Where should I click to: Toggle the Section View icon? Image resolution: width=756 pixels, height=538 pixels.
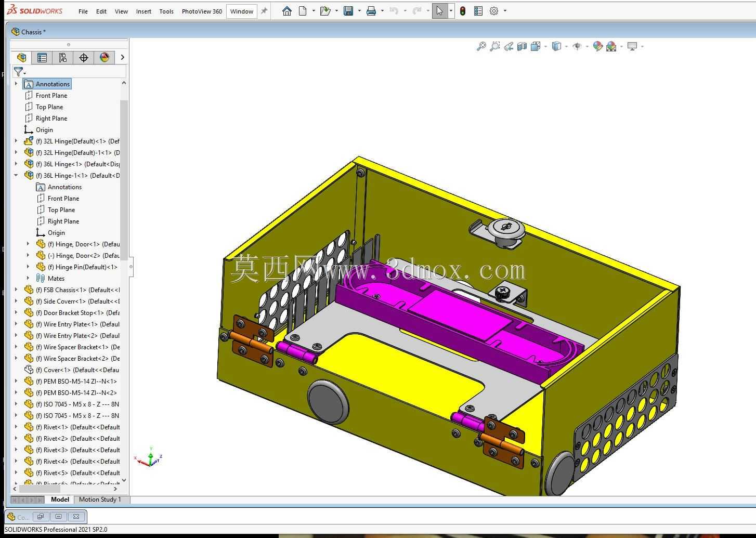pos(522,46)
